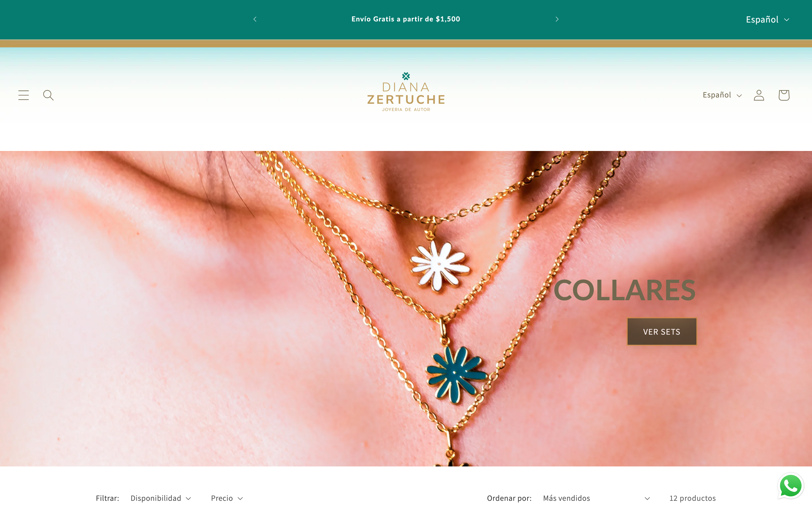Click the COLLARES banner heading
Image resolution: width=812 pixels, height=507 pixels.
tap(625, 290)
